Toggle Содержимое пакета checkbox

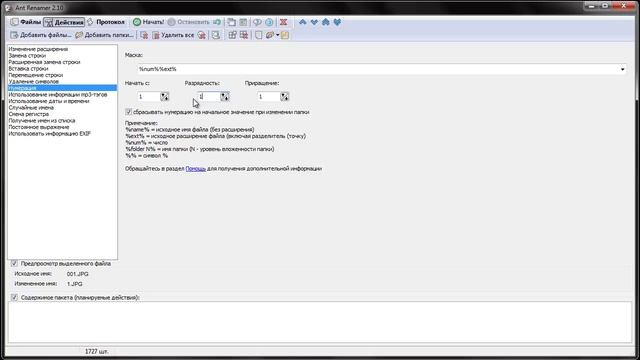coord(14,298)
